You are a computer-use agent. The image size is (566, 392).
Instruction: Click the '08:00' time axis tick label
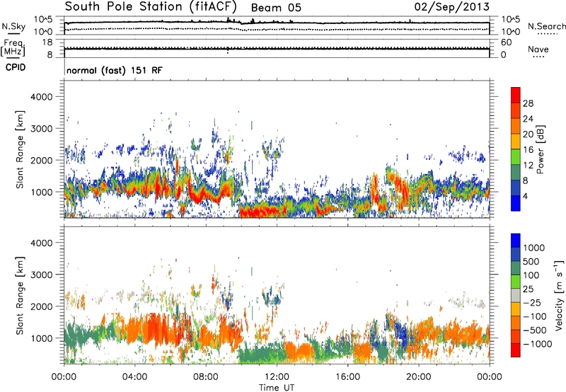205,377
